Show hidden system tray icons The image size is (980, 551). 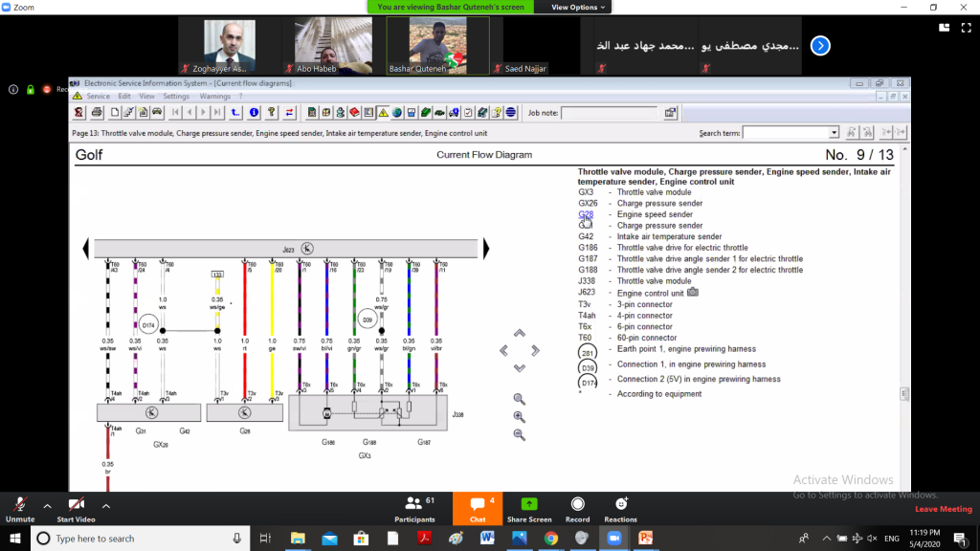(x=826, y=538)
